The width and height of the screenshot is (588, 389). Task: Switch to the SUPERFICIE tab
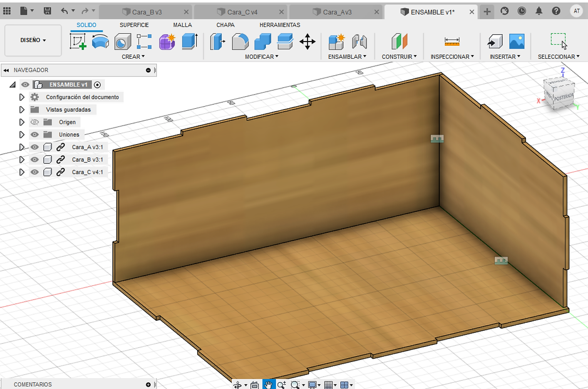[x=134, y=25]
